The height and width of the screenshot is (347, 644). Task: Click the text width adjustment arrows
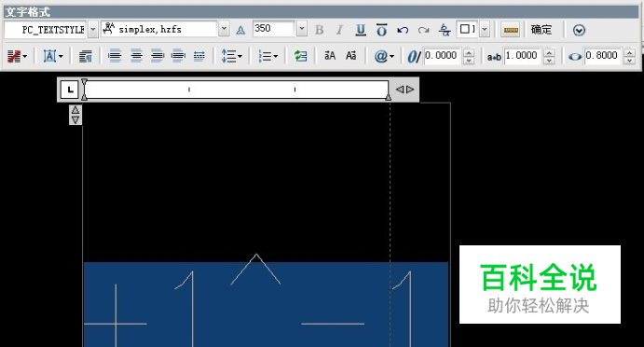click(x=405, y=90)
